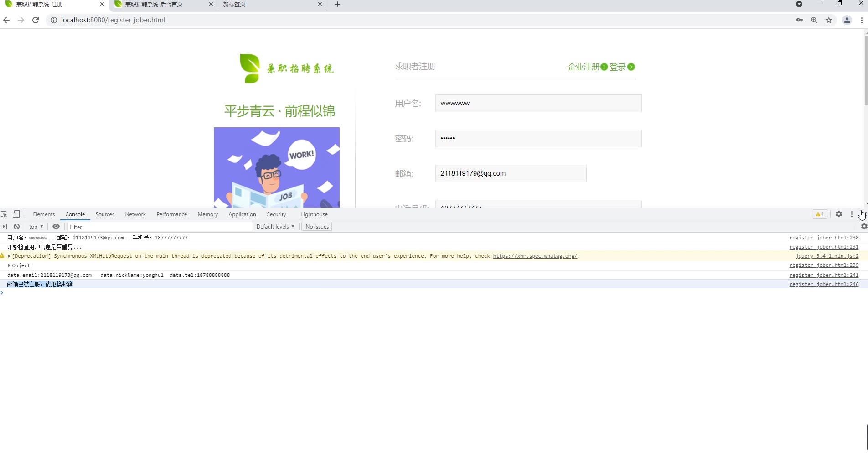This screenshot has width=868, height=458.
Task: Open source link register_jober.html:231
Action: (x=824, y=247)
